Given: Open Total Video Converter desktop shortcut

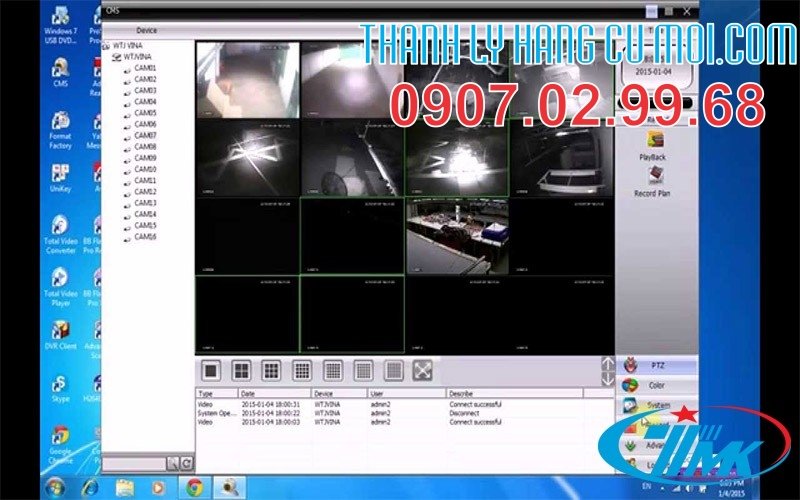Looking at the screenshot, I should [x=60, y=235].
